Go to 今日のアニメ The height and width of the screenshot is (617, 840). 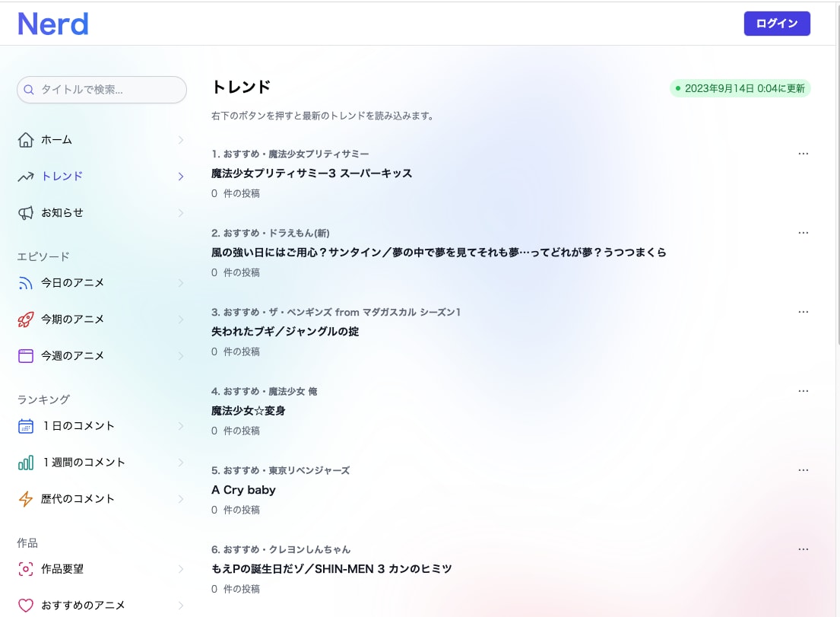[102, 282]
